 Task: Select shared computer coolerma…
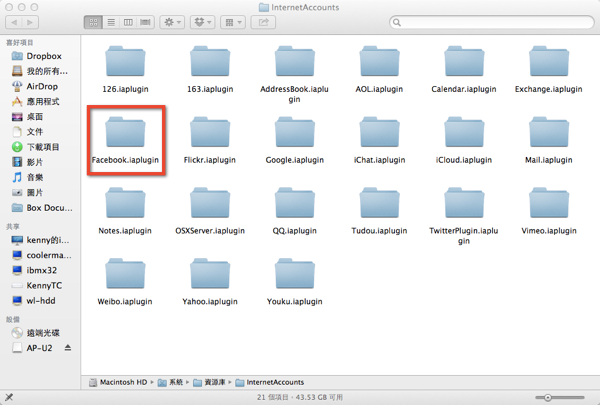click(40, 255)
